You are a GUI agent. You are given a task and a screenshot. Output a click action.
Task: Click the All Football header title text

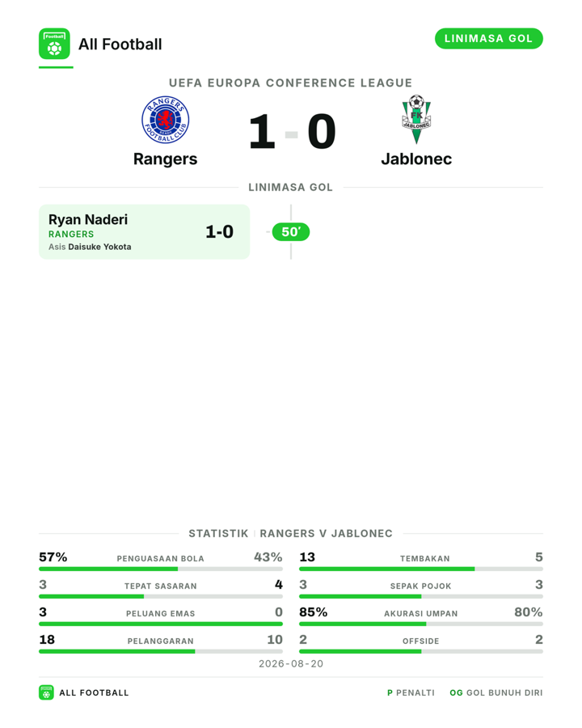tap(120, 44)
